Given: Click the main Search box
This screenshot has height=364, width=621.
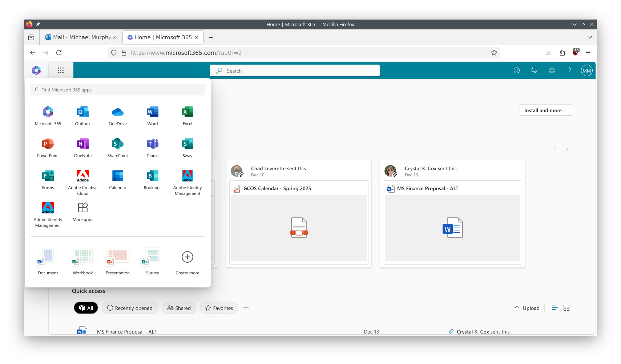Looking at the screenshot, I should pos(295,70).
